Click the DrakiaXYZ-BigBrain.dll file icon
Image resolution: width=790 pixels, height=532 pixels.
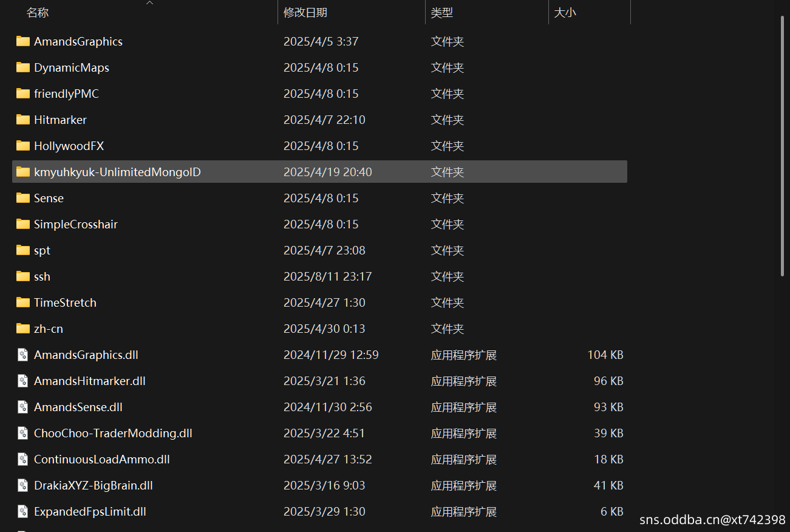tap(23, 485)
